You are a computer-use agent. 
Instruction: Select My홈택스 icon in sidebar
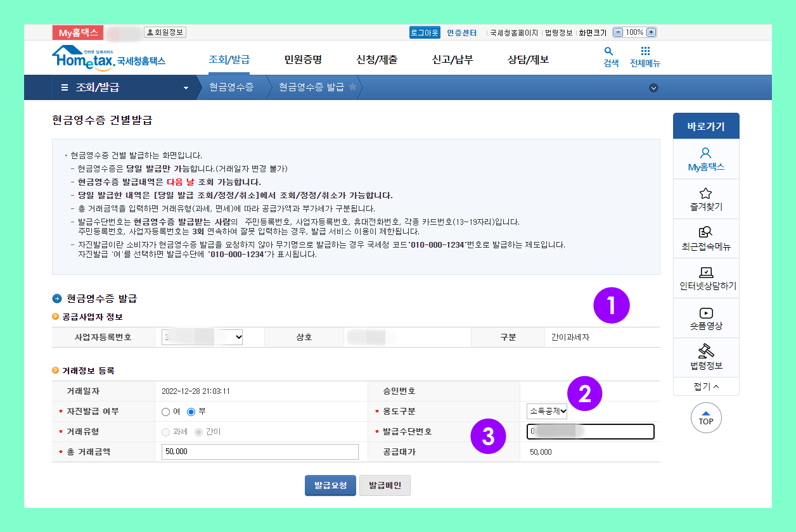[706, 158]
